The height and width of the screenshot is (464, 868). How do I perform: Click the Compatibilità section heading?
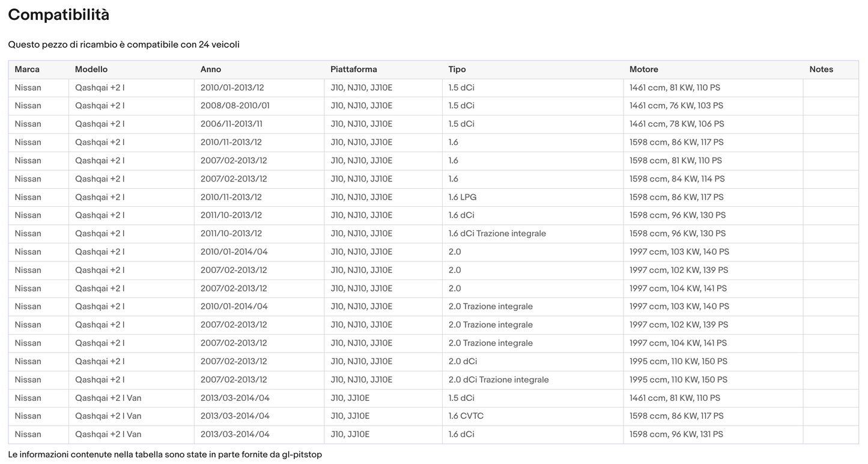(59, 15)
